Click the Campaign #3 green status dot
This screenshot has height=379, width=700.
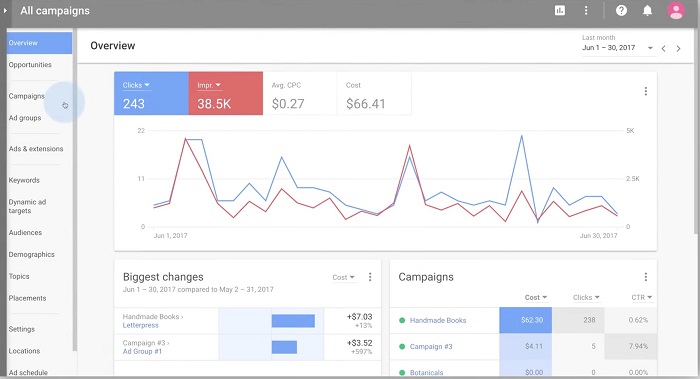click(x=402, y=346)
